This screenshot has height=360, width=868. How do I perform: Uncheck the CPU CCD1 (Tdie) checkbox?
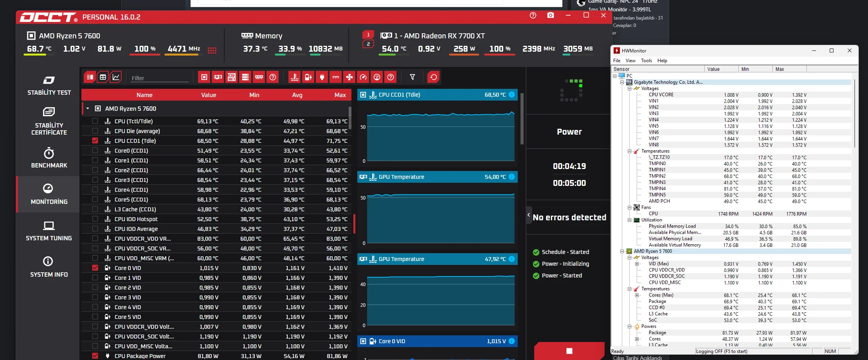coord(95,140)
